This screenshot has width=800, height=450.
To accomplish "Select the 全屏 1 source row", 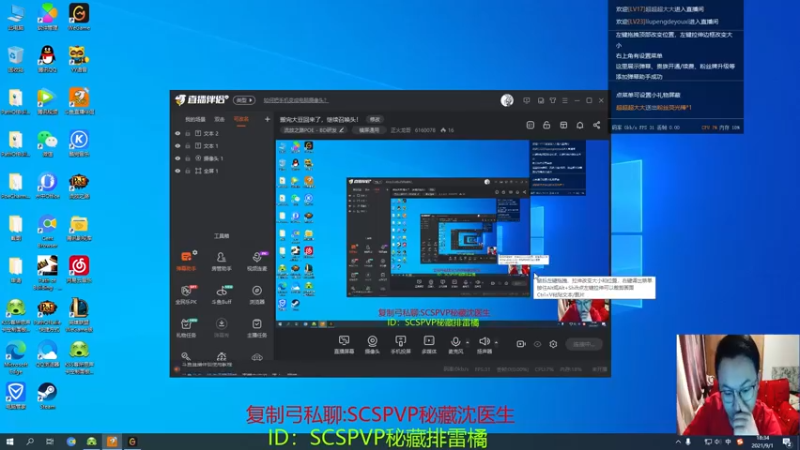I will (x=222, y=171).
